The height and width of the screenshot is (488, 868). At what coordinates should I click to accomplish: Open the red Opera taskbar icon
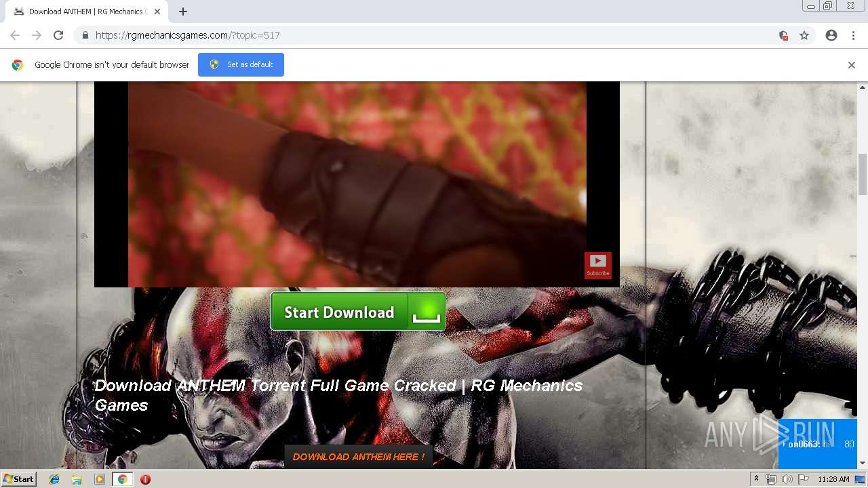click(x=145, y=479)
